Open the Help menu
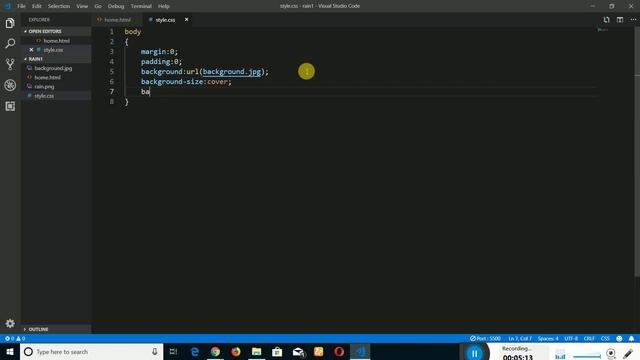640x360 pixels. pos(164,6)
